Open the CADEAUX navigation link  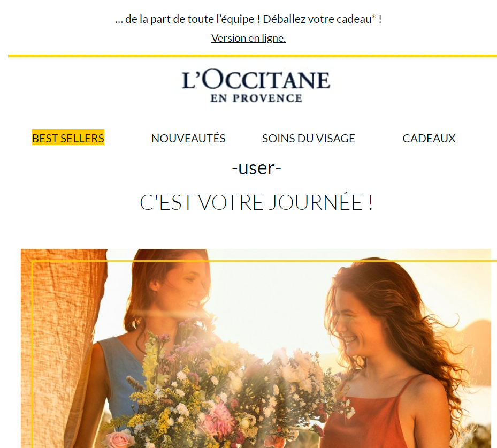pos(429,138)
